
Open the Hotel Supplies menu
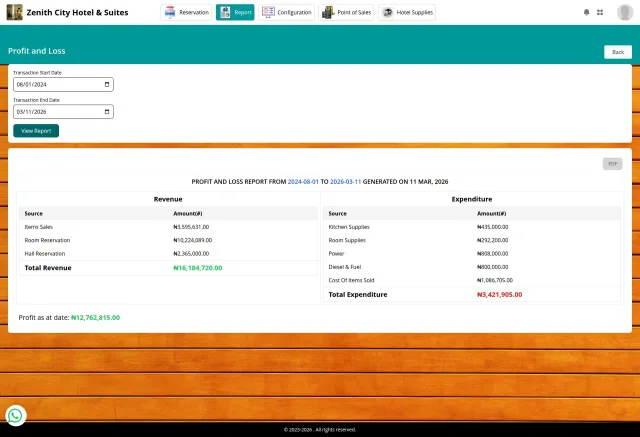click(407, 12)
